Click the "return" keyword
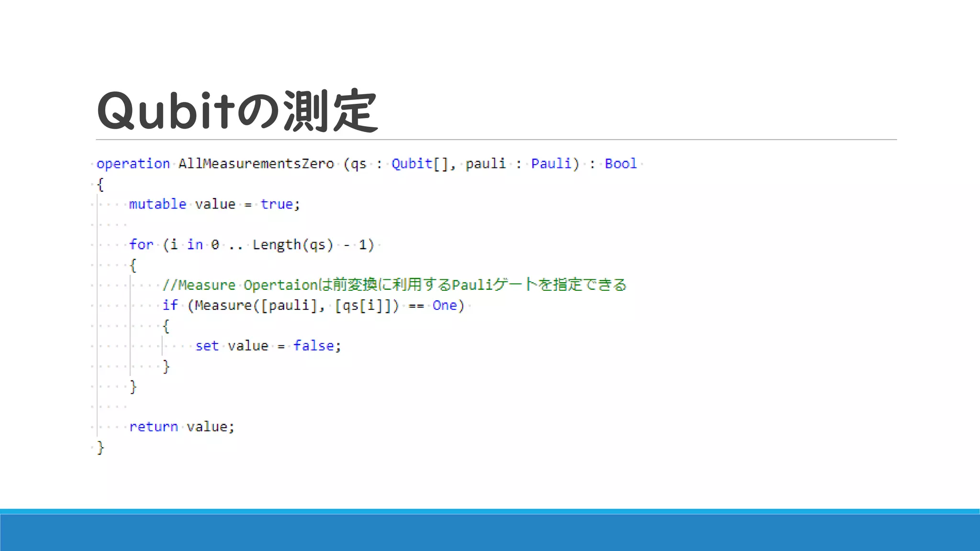 [154, 427]
